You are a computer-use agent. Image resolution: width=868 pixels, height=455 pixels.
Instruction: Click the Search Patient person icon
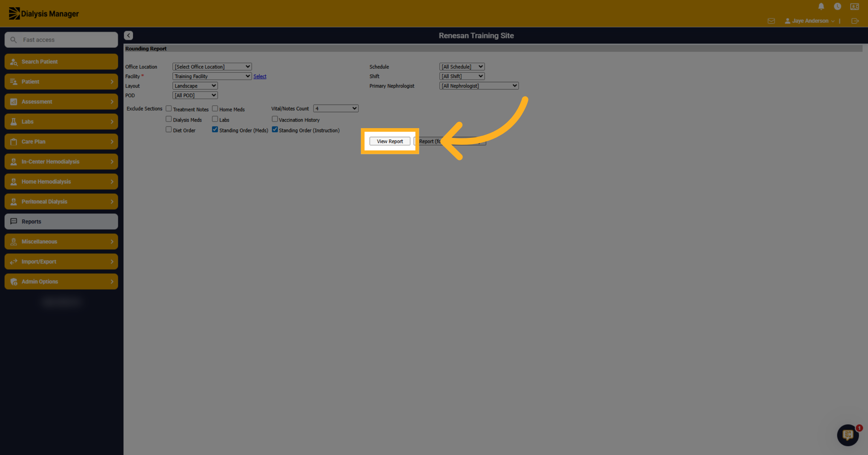click(x=14, y=62)
